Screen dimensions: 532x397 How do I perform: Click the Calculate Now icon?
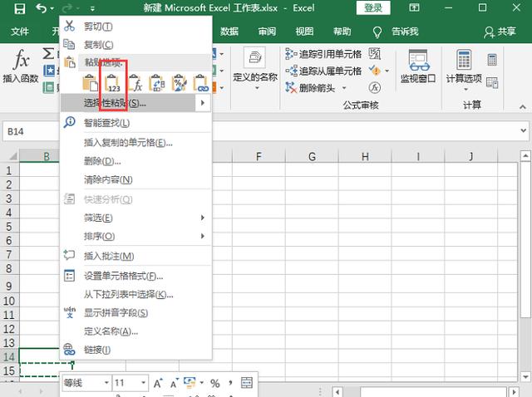pyautogui.click(x=492, y=60)
